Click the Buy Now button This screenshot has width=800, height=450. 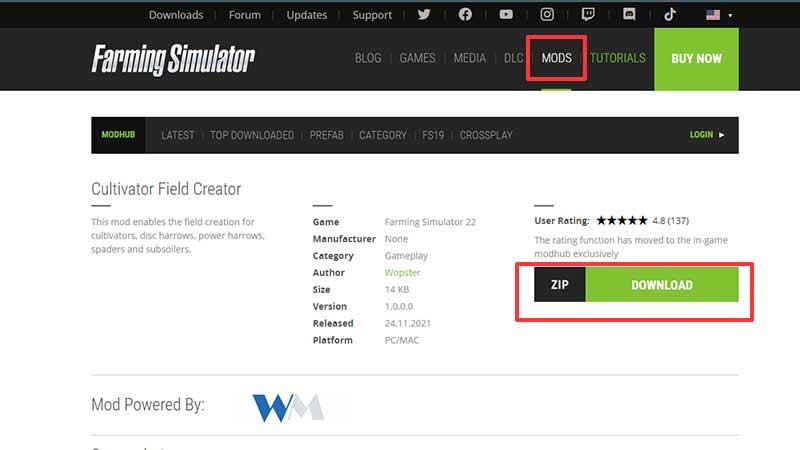point(696,59)
